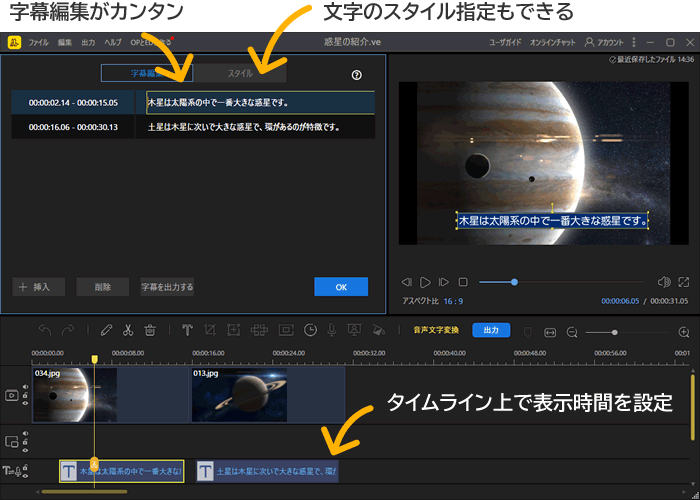The image size is (700, 500).
Task: Toggle lock on the subtitle text track
Action: pyautogui.click(x=23, y=465)
